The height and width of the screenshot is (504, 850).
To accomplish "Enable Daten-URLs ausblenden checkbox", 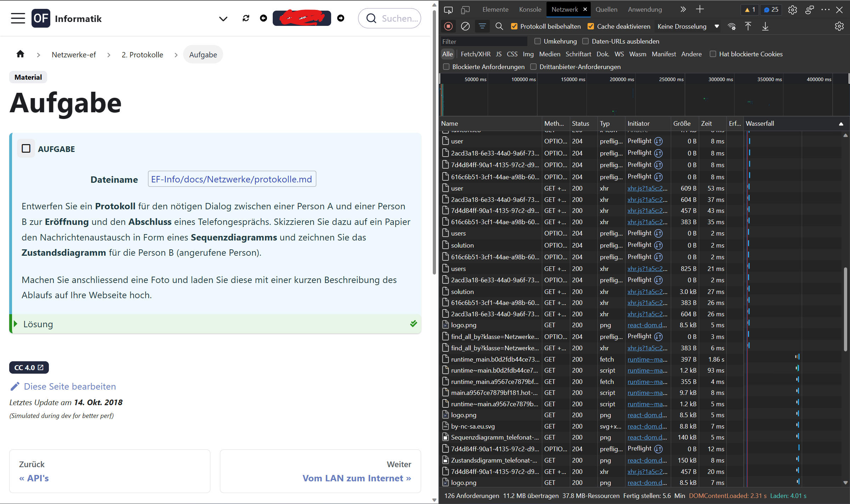I will tap(586, 41).
